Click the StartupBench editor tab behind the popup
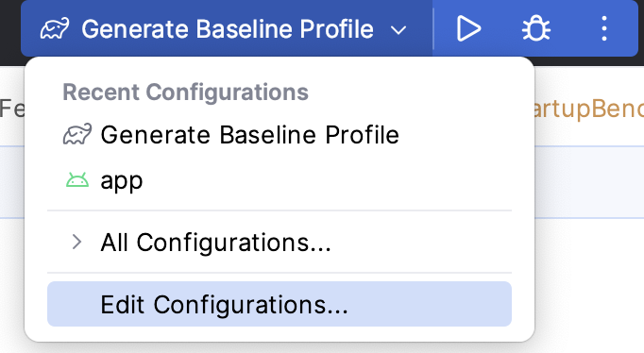644x353 pixels. pos(589,109)
